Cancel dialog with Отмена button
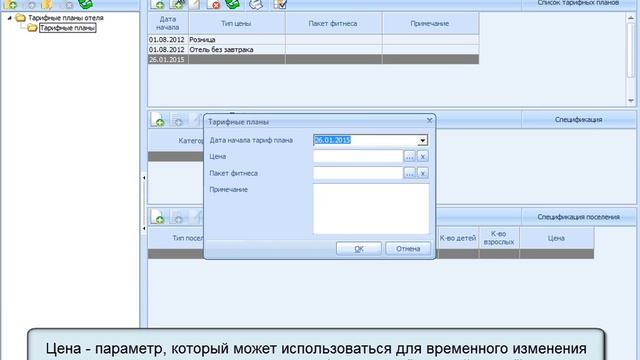 [x=408, y=249]
